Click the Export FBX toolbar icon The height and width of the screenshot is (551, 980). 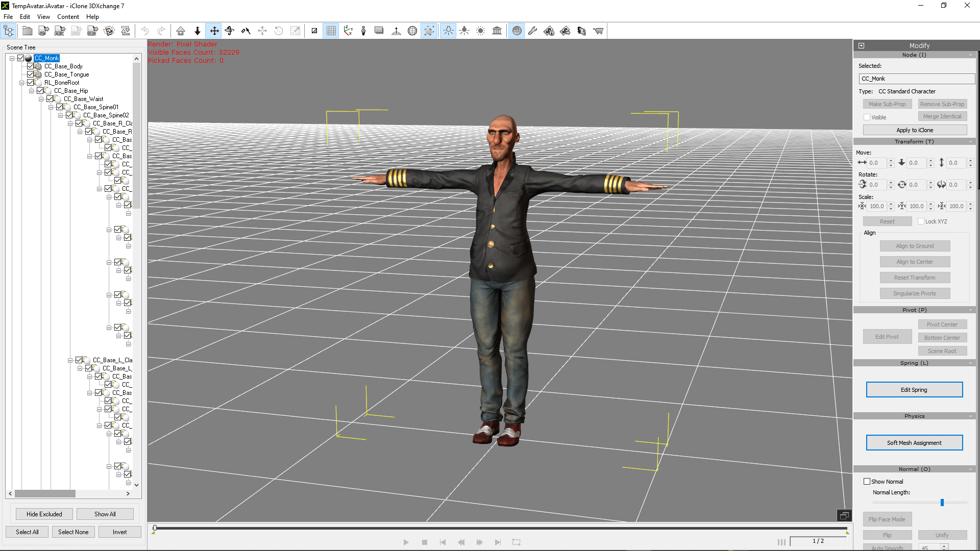tap(60, 31)
